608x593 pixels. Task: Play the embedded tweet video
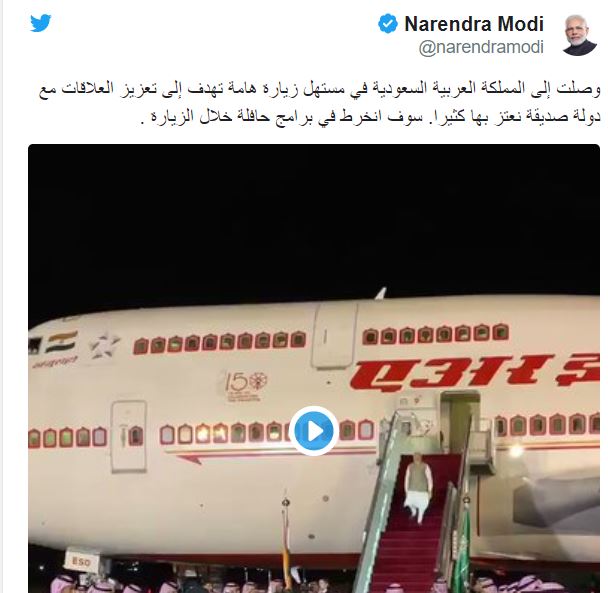(x=314, y=430)
